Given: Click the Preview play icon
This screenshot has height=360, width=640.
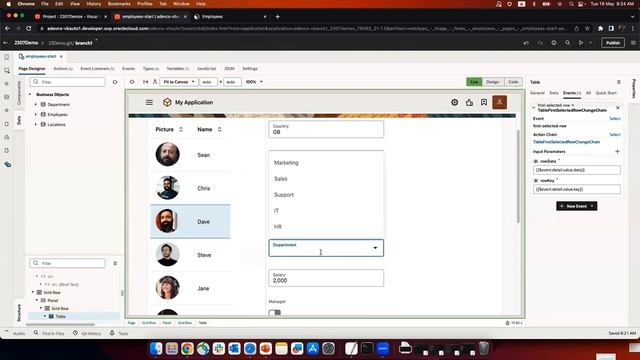Looking at the screenshot, I should click(x=580, y=43).
